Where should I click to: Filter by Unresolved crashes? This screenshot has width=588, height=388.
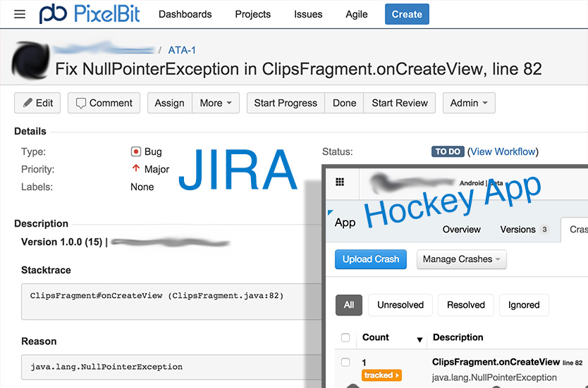400,305
